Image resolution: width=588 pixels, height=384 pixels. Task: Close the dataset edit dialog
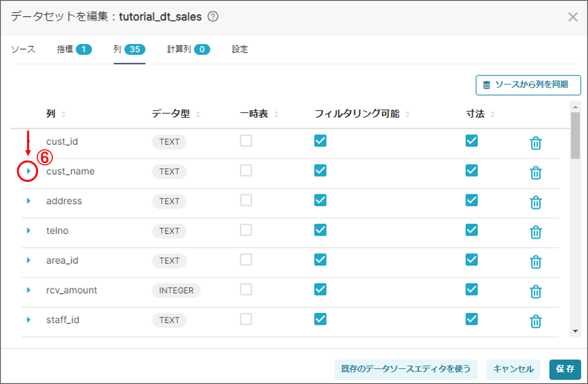(573, 17)
